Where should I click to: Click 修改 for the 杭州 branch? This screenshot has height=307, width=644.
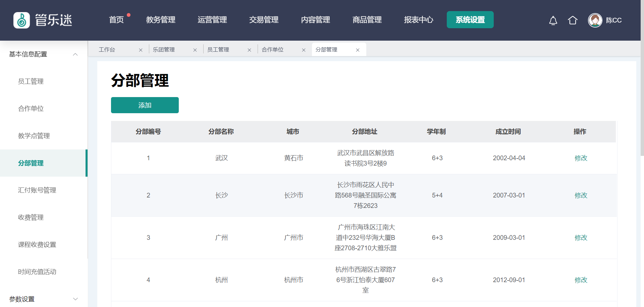[581, 280]
